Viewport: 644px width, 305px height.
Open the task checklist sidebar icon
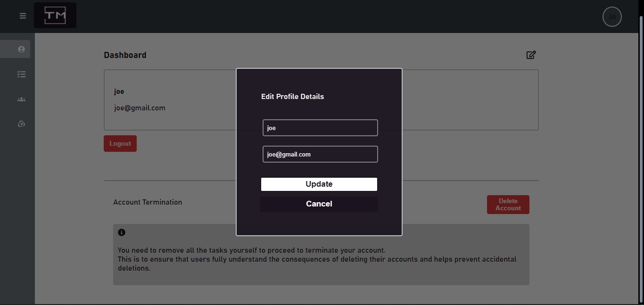pos(21,74)
